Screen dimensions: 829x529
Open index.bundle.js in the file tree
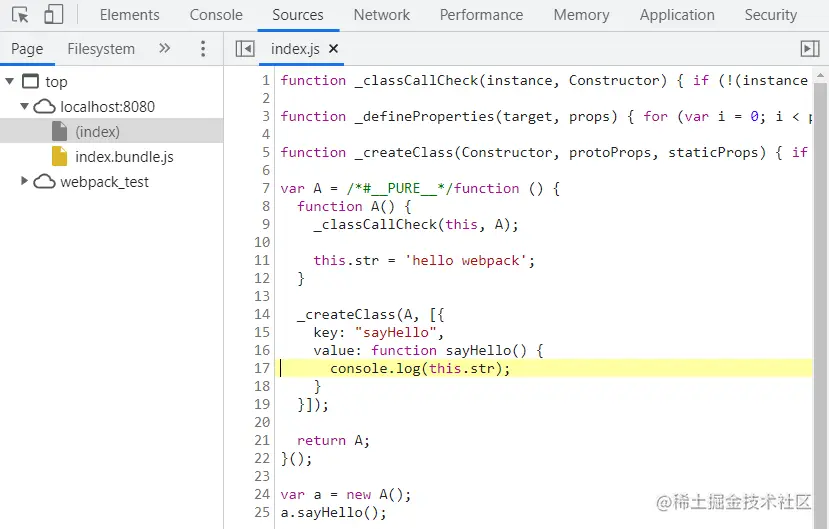pos(124,157)
